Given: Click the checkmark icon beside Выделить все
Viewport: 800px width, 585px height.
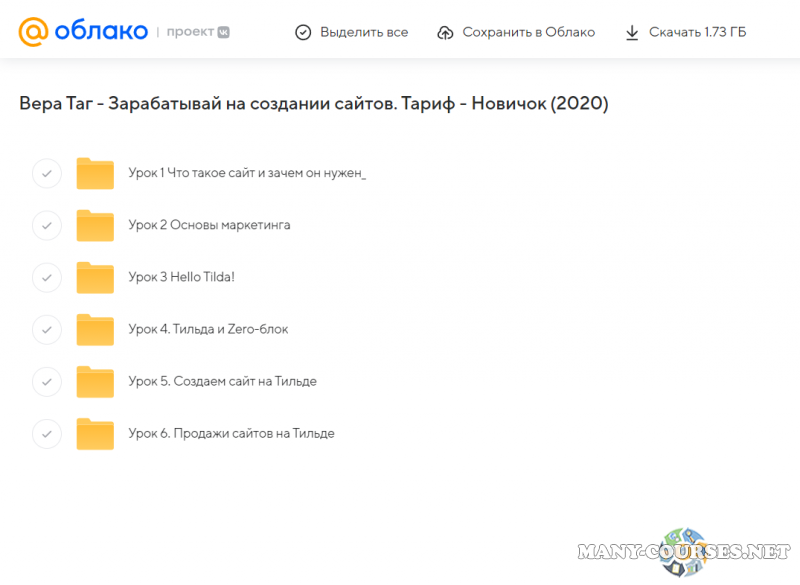Looking at the screenshot, I should [302, 31].
